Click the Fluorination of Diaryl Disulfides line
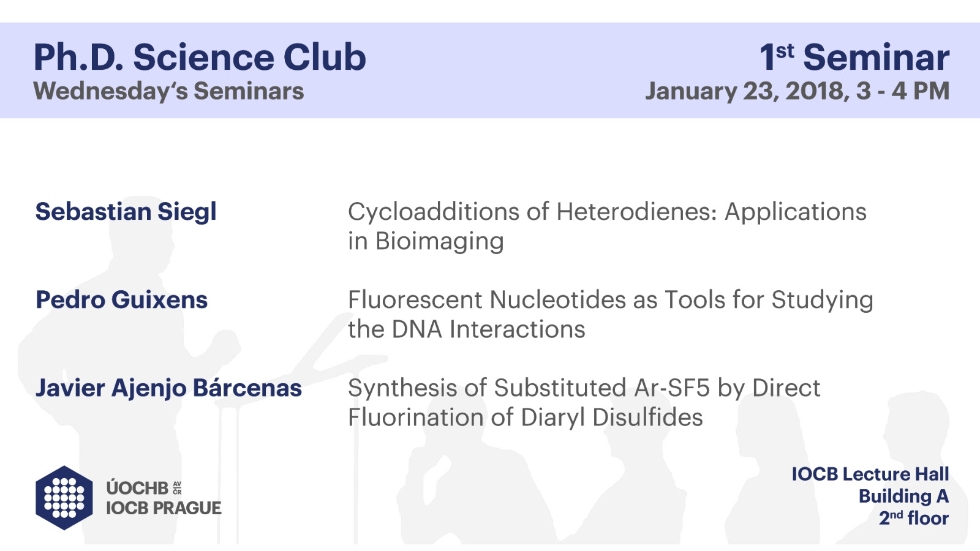 (526, 418)
